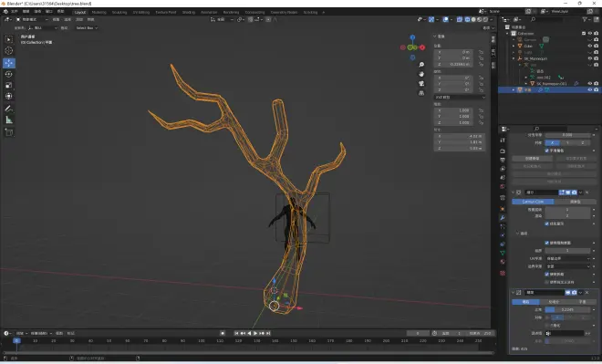Open the Select Box drag dropdown
Viewport: 602px width, 364px height.
[87, 28]
